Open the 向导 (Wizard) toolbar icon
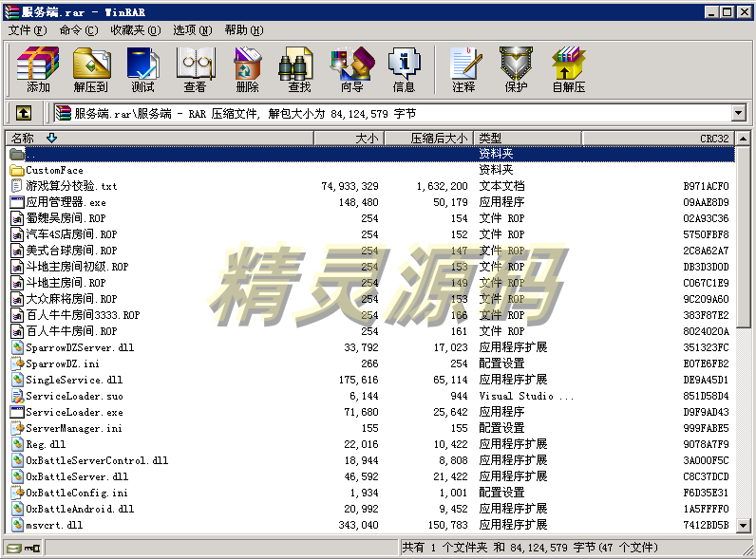 [352, 69]
